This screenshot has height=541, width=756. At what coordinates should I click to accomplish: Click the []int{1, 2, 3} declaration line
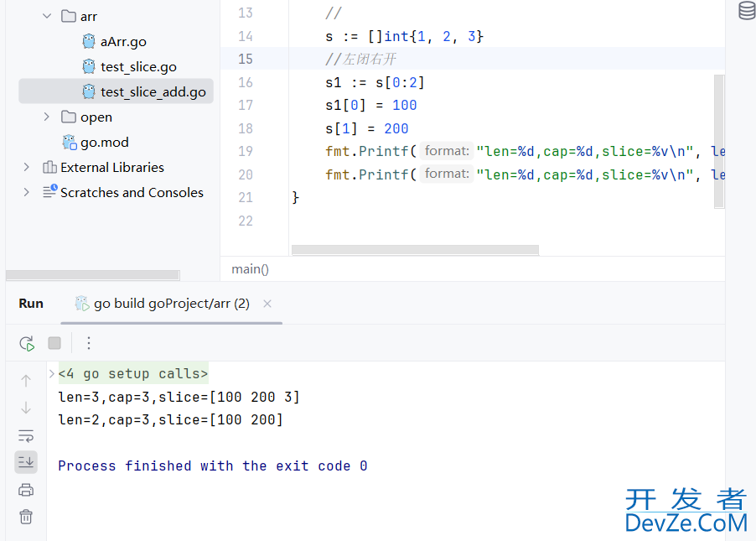404,36
